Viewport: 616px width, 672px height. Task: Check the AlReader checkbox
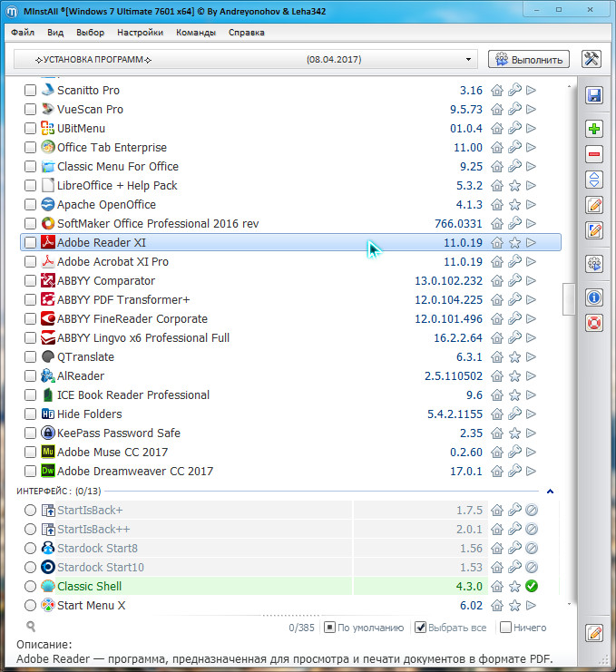tap(30, 375)
